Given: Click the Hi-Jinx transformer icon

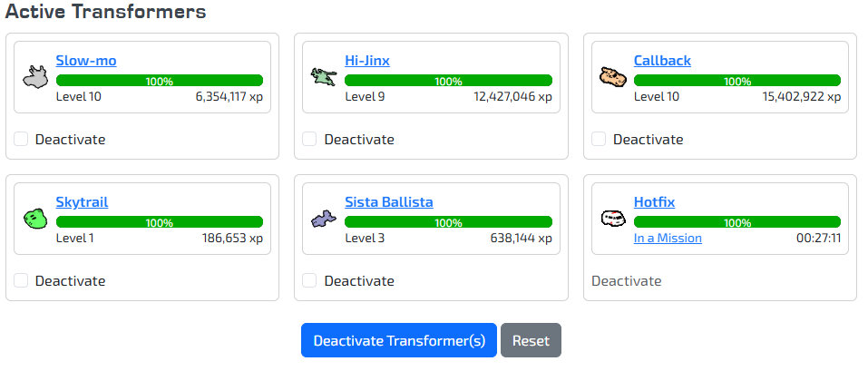Looking at the screenshot, I should coord(323,77).
